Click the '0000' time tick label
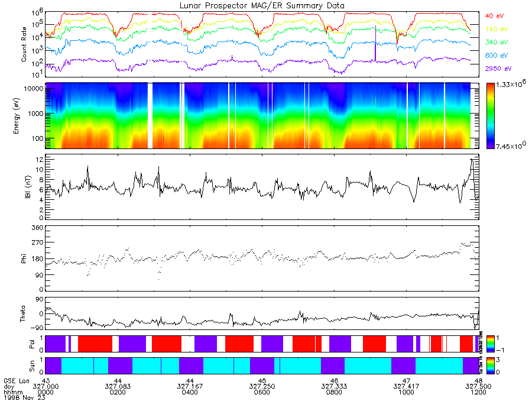The height and width of the screenshot is (414, 532). [x=46, y=392]
